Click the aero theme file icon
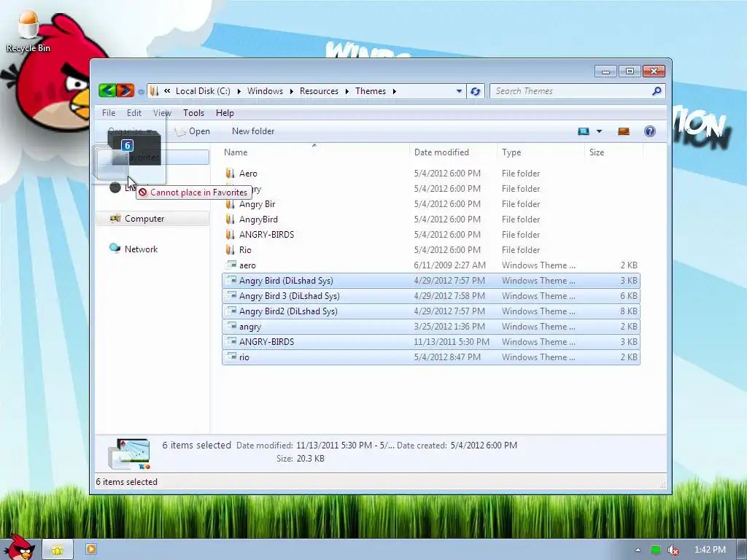The height and width of the screenshot is (560, 747). click(x=231, y=265)
